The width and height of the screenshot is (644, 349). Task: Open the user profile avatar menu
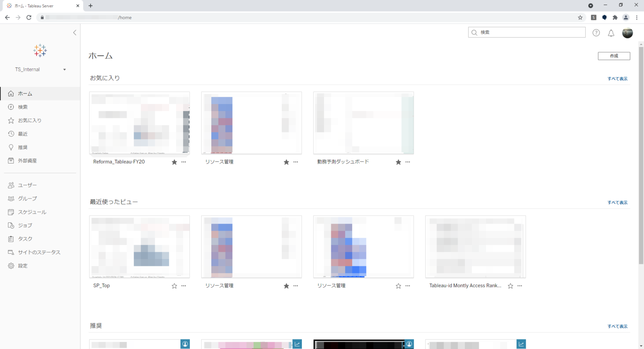(627, 33)
